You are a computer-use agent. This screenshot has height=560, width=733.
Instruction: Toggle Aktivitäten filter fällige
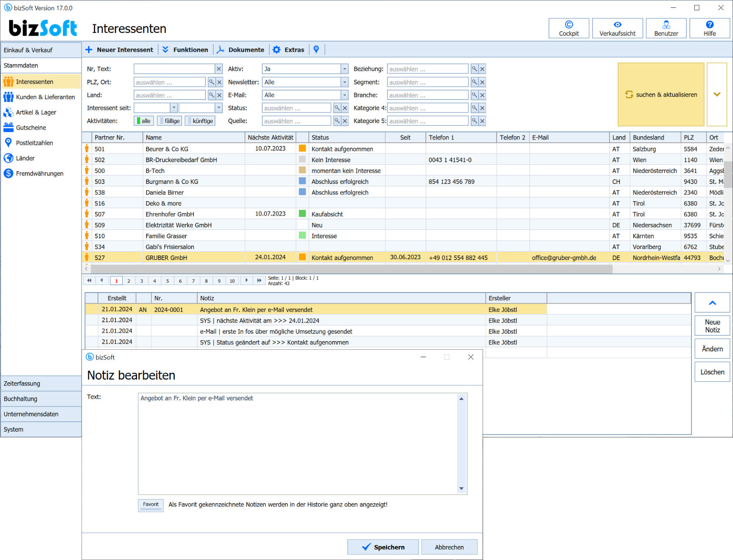point(170,121)
